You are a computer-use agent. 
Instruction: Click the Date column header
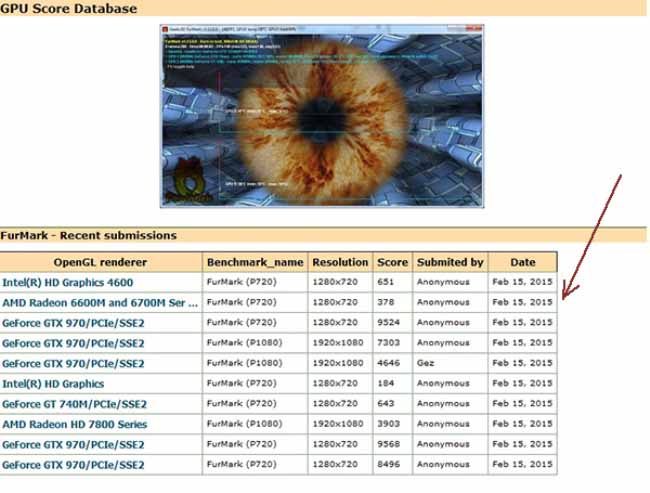[x=521, y=262]
